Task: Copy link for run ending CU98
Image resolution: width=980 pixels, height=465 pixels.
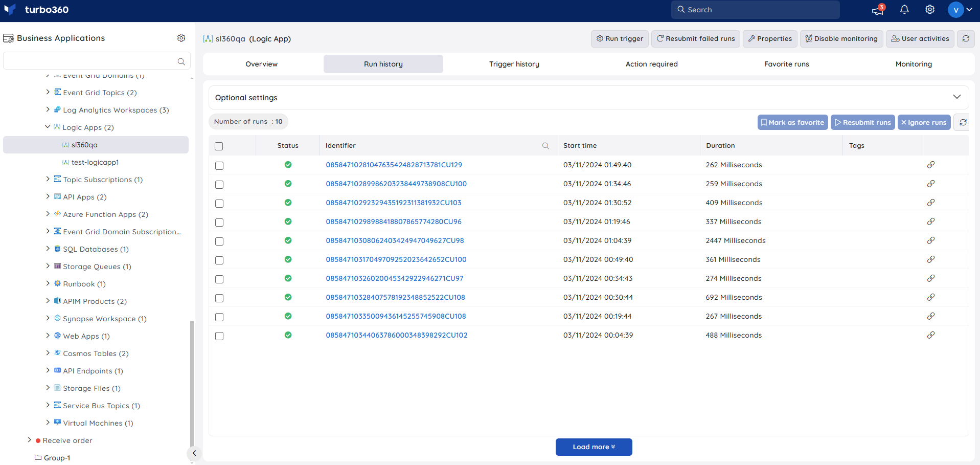Action: 931,240
